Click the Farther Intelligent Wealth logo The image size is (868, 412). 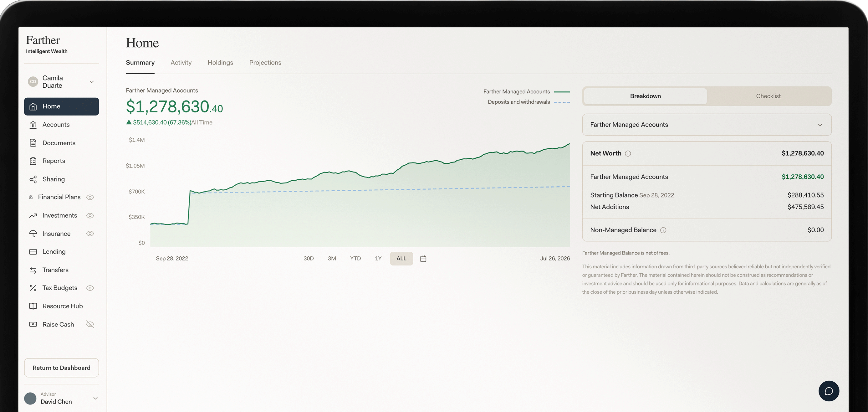click(47, 44)
